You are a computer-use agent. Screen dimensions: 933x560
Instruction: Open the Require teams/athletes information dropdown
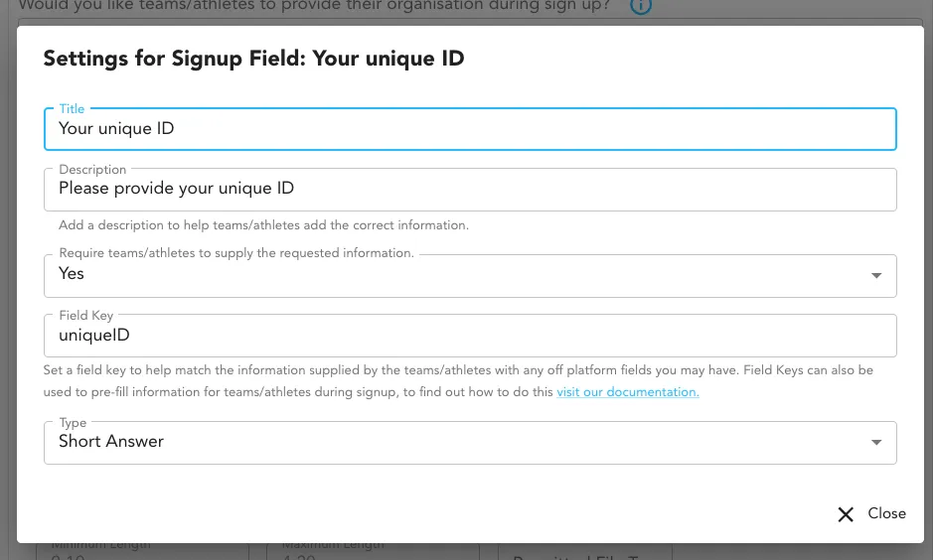click(470, 275)
